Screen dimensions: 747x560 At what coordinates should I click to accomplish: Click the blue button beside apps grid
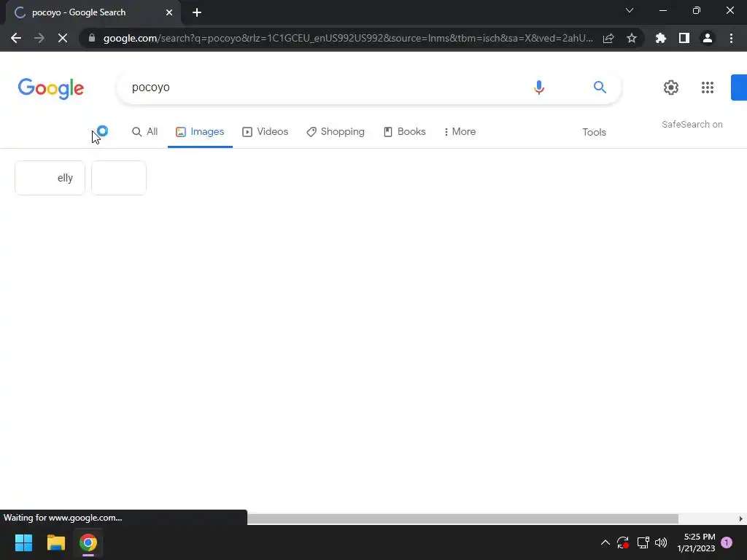[x=739, y=87]
